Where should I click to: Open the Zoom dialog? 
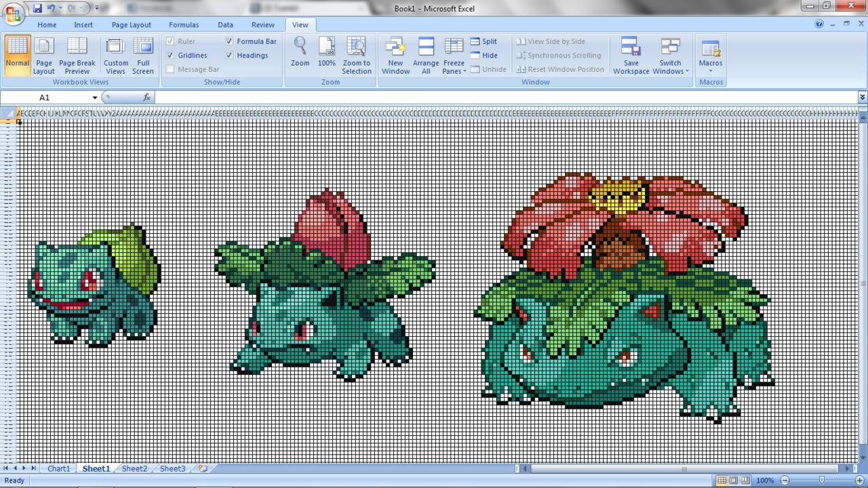pyautogui.click(x=299, y=54)
